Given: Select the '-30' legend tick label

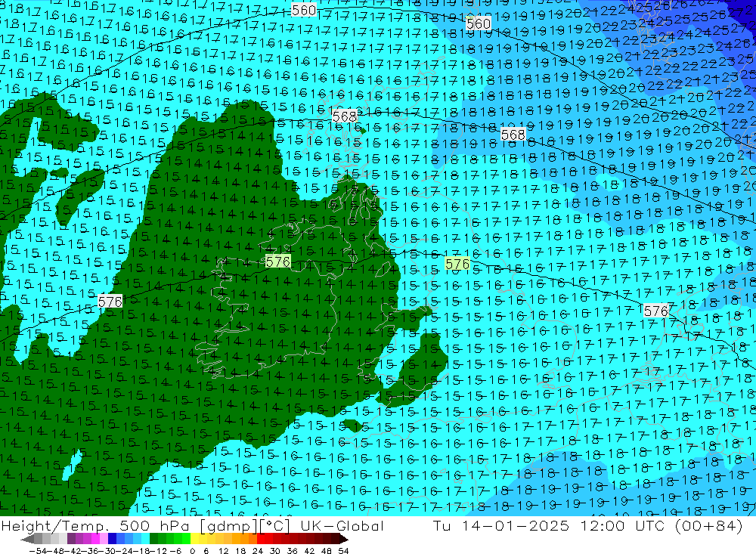Looking at the screenshot, I should (107, 551).
